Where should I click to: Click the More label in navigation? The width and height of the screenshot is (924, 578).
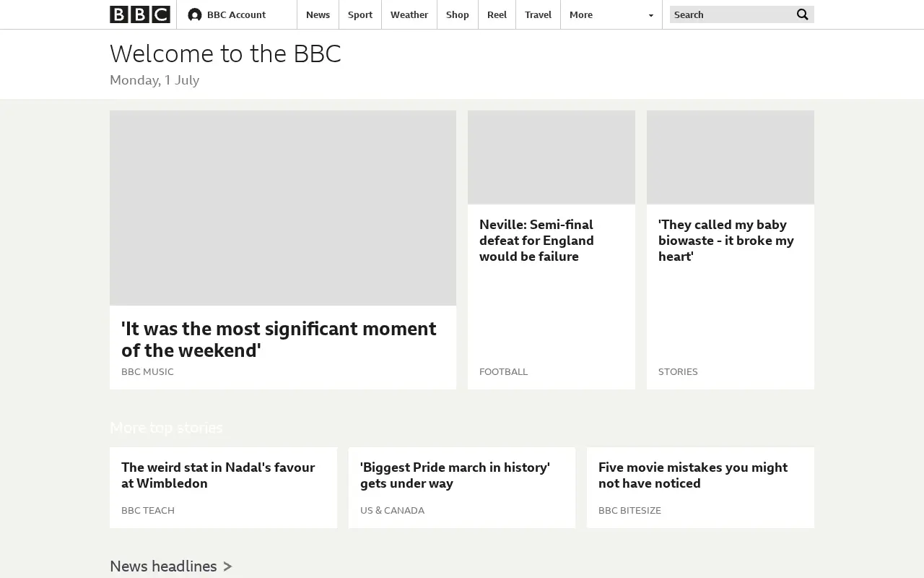click(581, 14)
